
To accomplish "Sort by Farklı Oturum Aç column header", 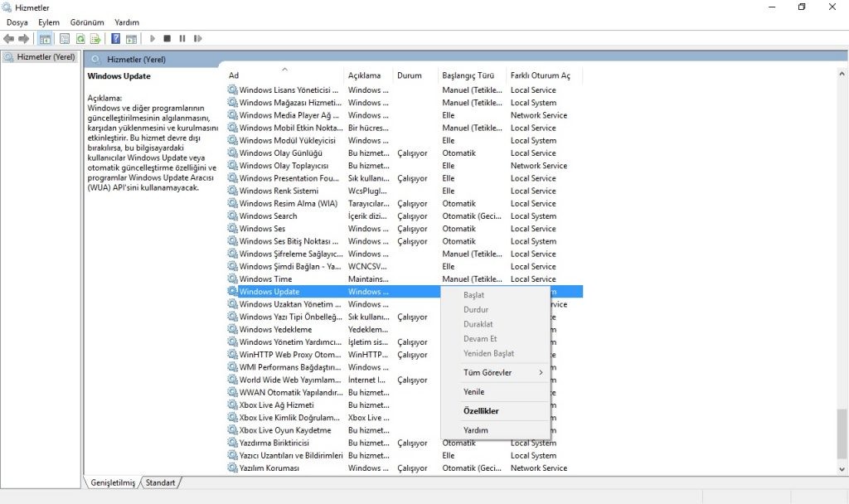I will (x=544, y=75).
